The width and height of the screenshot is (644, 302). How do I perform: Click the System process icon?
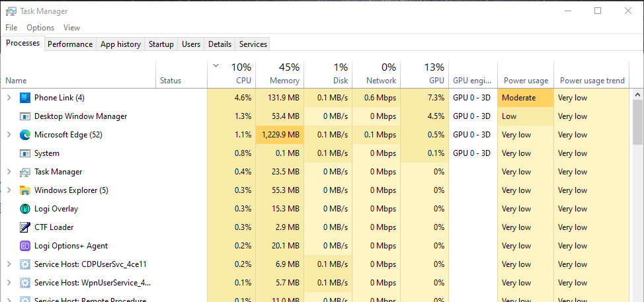(25, 153)
